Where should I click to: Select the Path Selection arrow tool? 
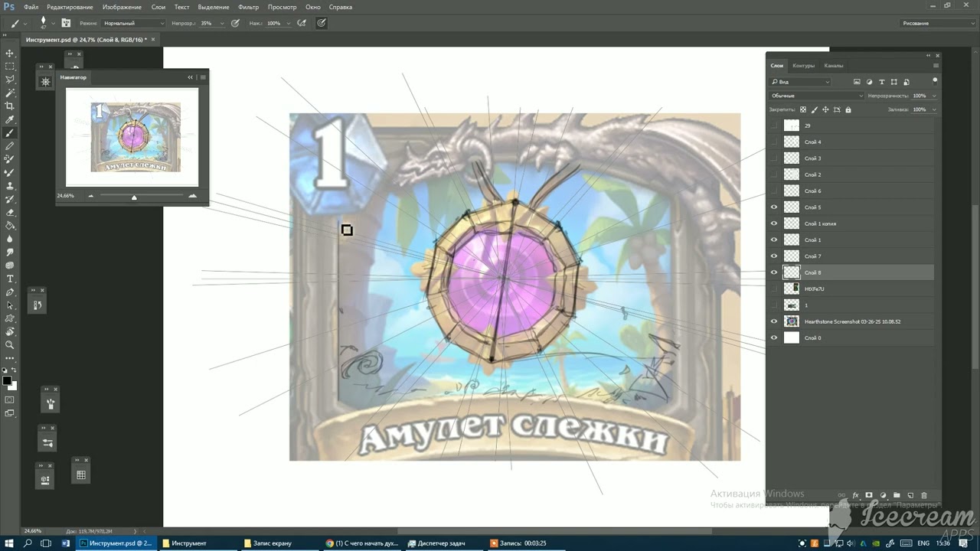pos(10,305)
